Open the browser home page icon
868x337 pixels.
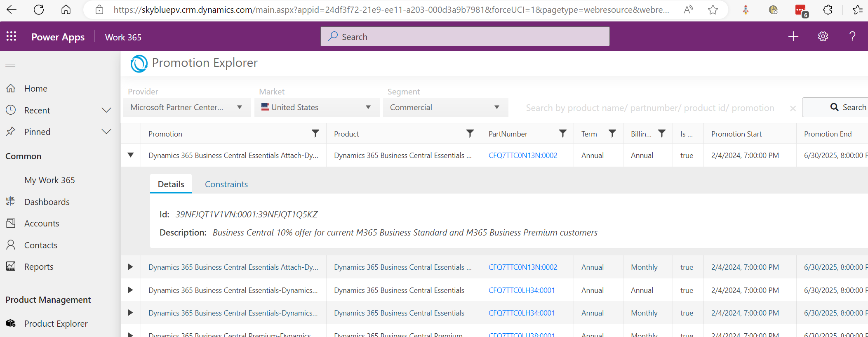(x=66, y=9)
